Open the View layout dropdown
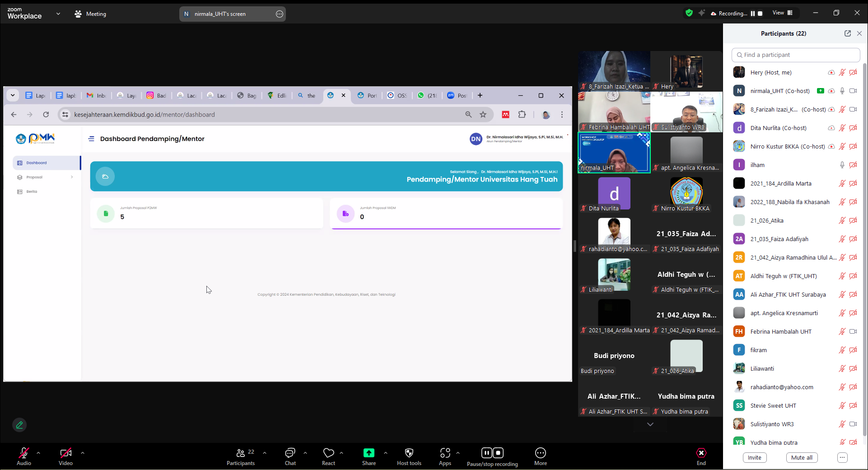868x470 pixels. [782, 13]
